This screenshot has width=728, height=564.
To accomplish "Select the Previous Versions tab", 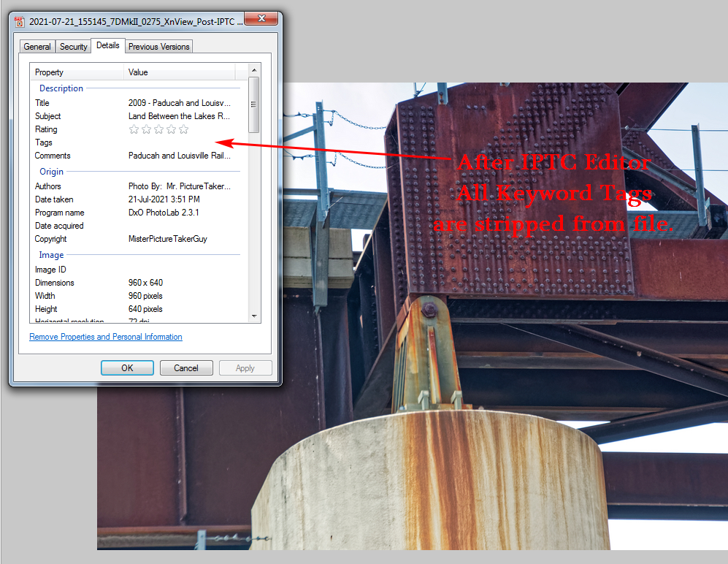I will tap(158, 47).
